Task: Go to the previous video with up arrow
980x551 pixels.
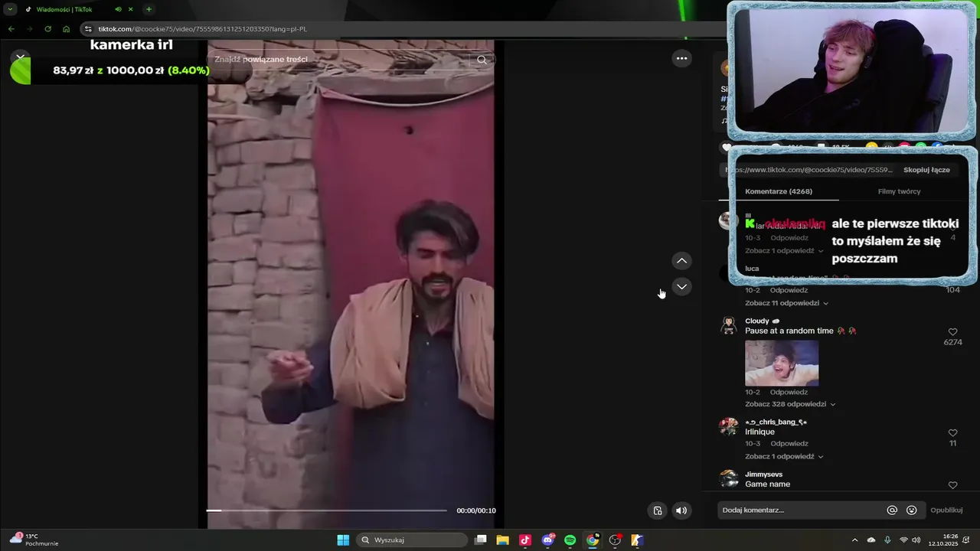Action: 681,261
